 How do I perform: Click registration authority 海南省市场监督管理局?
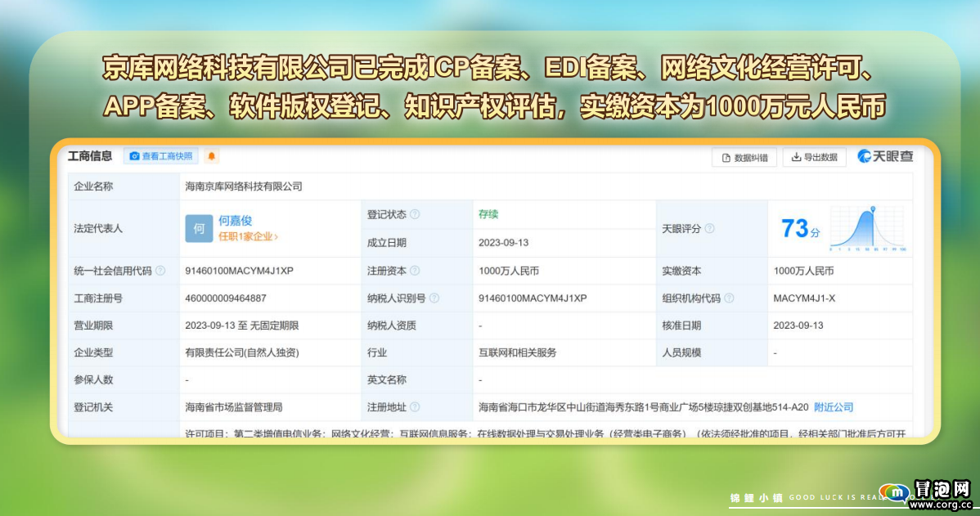pos(234,406)
